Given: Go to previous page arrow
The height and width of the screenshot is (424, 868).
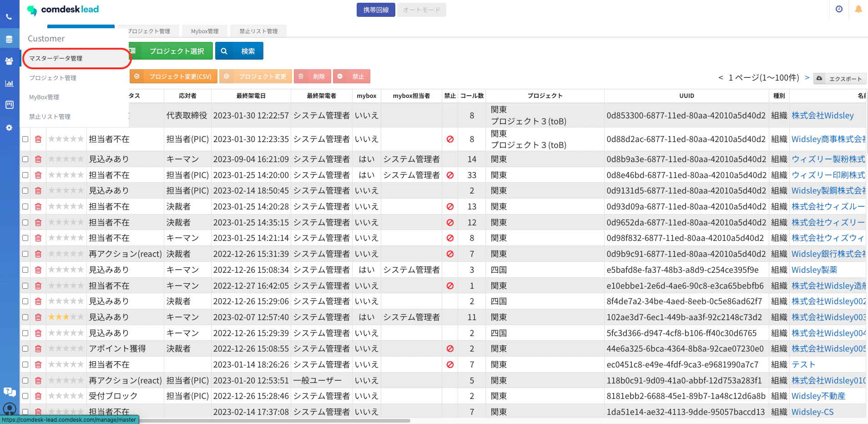Looking at the screenshot, I should (721, 77).
